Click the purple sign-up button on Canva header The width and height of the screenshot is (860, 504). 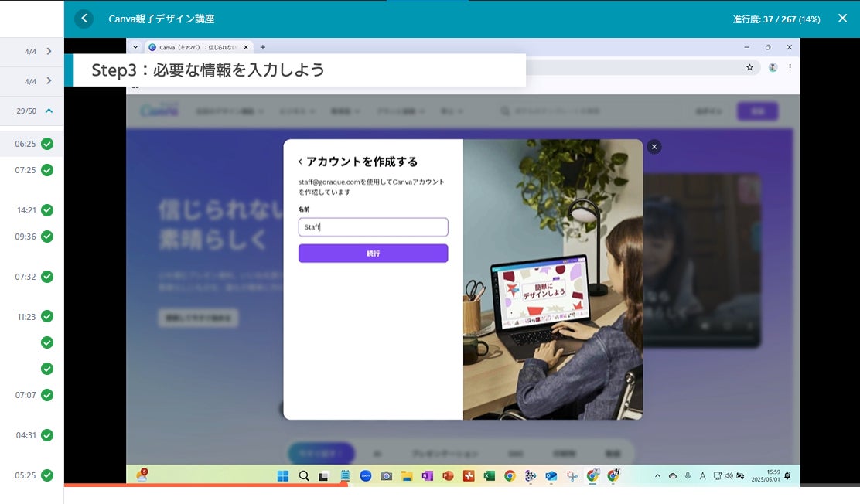[757, 111]
